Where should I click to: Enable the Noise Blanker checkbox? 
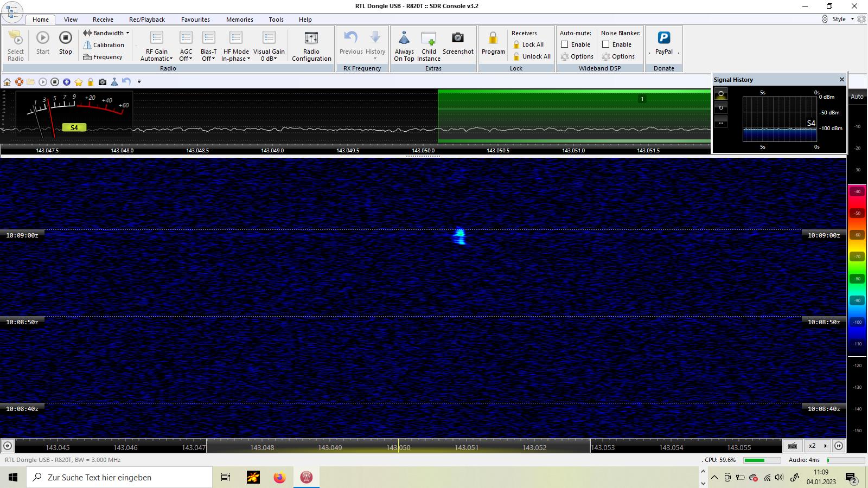click(606, 44)
